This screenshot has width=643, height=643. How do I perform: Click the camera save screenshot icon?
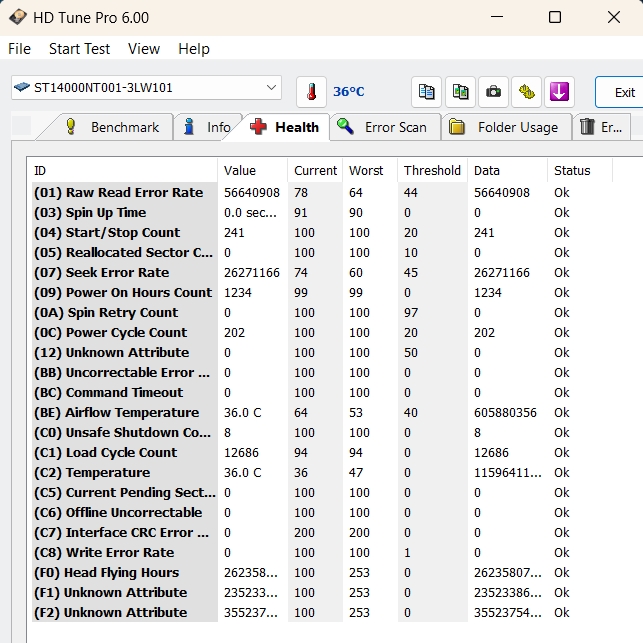(493, 91)
